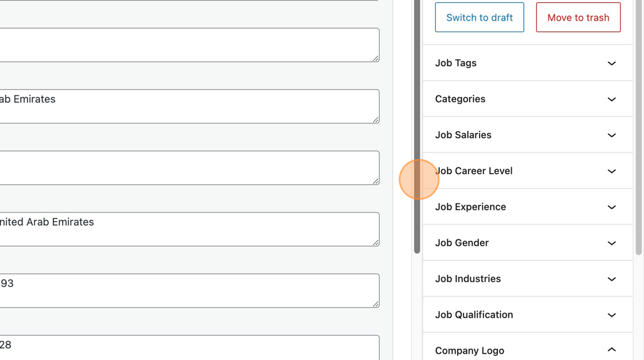Collapse the Company Logo panel
The height and width of the screenshot is (360, 644).
pos(611,350)
